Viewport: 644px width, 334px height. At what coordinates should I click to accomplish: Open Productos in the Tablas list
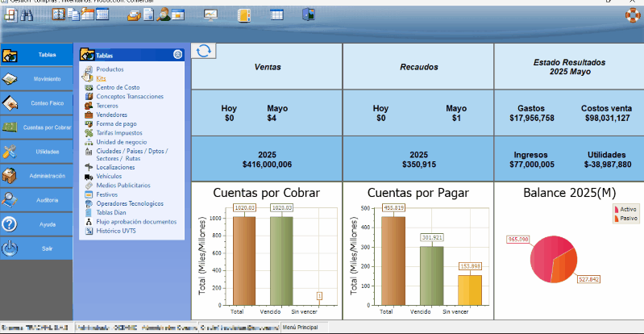109,70
